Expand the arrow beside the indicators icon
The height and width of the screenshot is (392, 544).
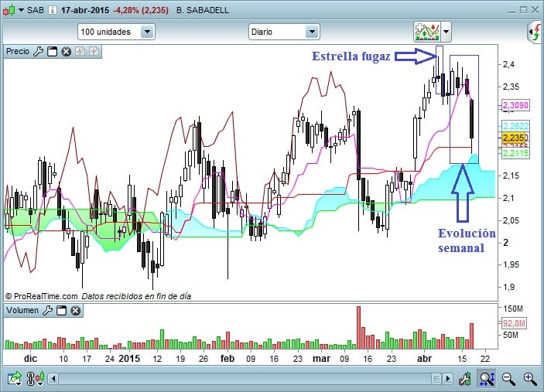pyautogui.click(x=446, y=32)
